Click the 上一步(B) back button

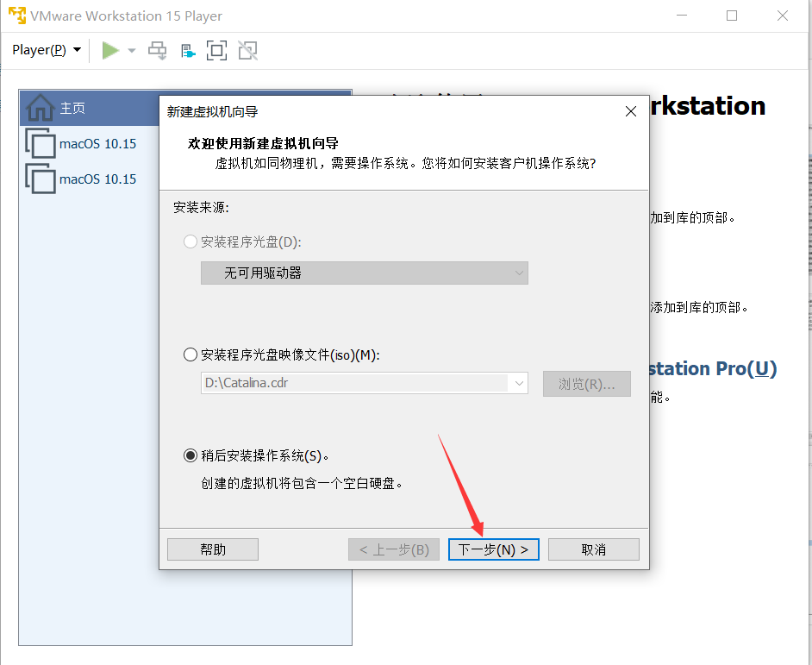[x=394, y=549]
